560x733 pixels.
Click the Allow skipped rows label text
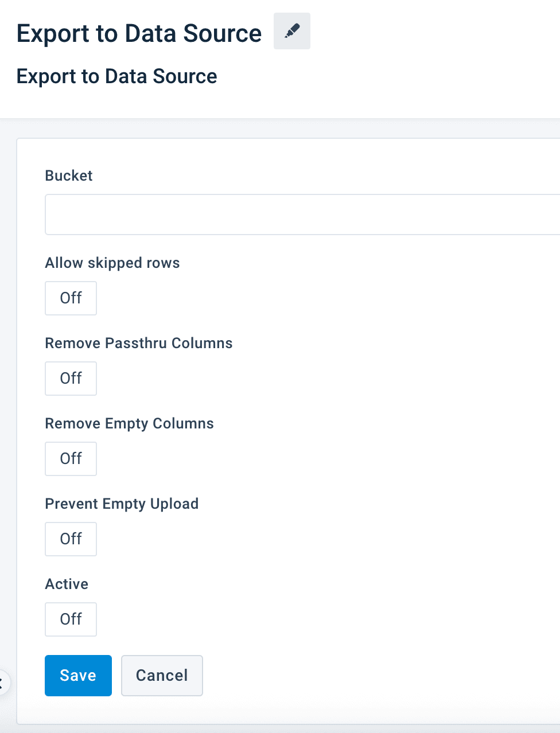click(112, 263)
